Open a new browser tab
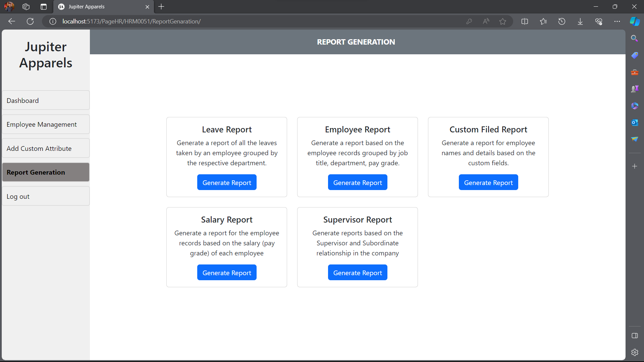 coord(161,7)
